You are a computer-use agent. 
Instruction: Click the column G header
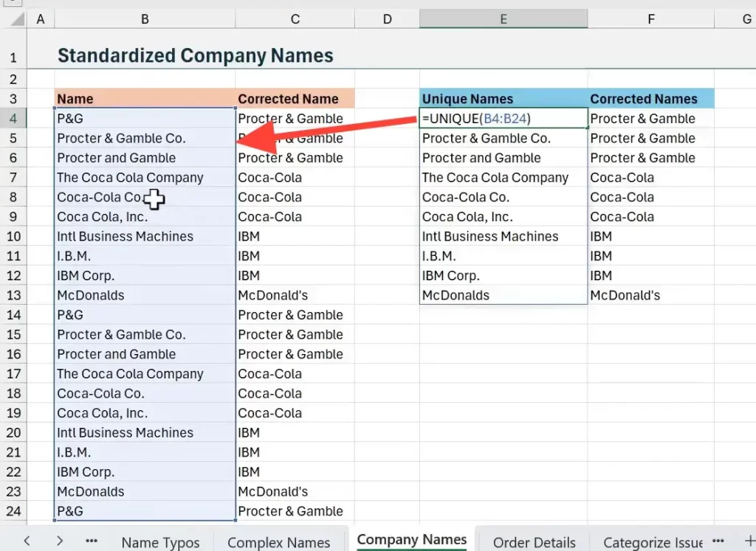click(746, 20)
